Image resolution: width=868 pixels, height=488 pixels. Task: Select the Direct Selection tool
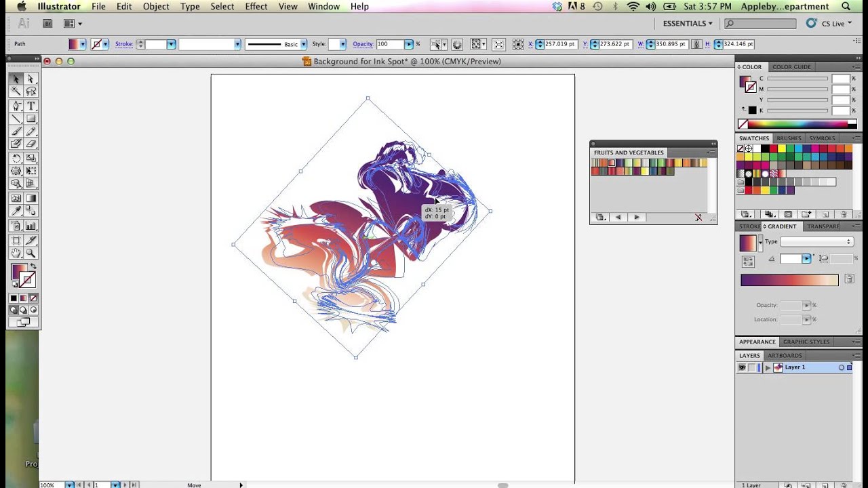[x=31, y=79]
